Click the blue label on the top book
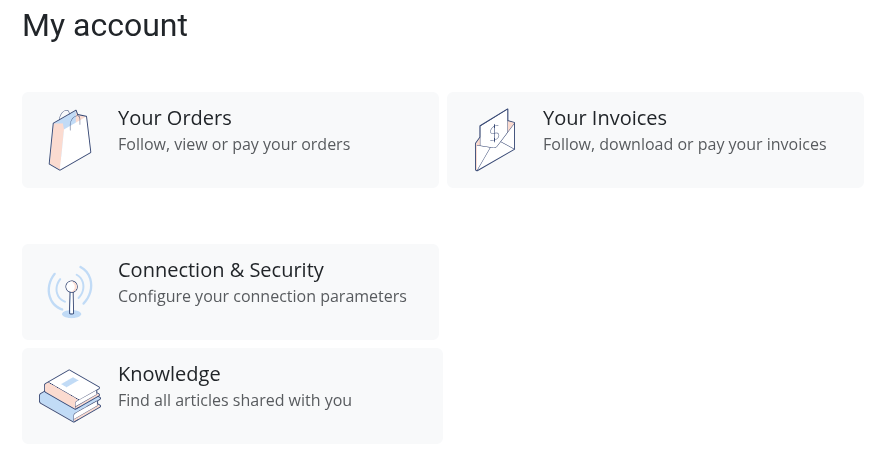Viewport: 892px width, 466px height. tap(70, 381)
